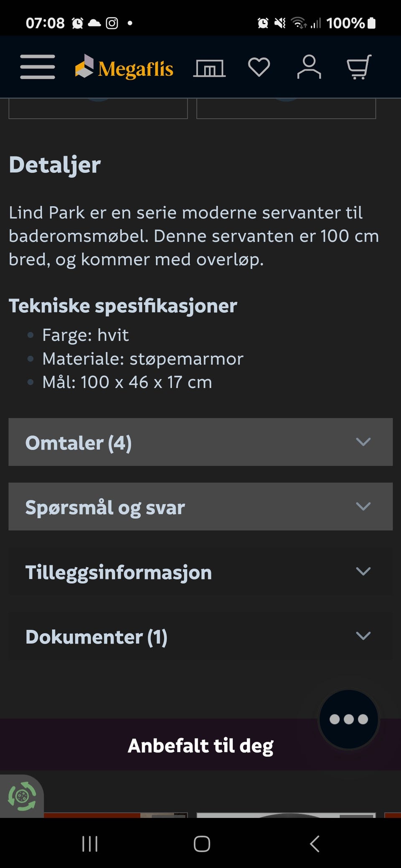Open favorites heart icon
This screenshot has height=868, width=401.
click(259, 67)
